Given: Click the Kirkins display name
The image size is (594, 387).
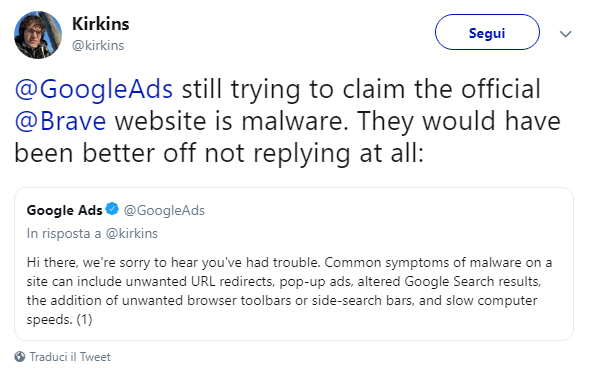Looking at the screenshot, I should point(100,24).
